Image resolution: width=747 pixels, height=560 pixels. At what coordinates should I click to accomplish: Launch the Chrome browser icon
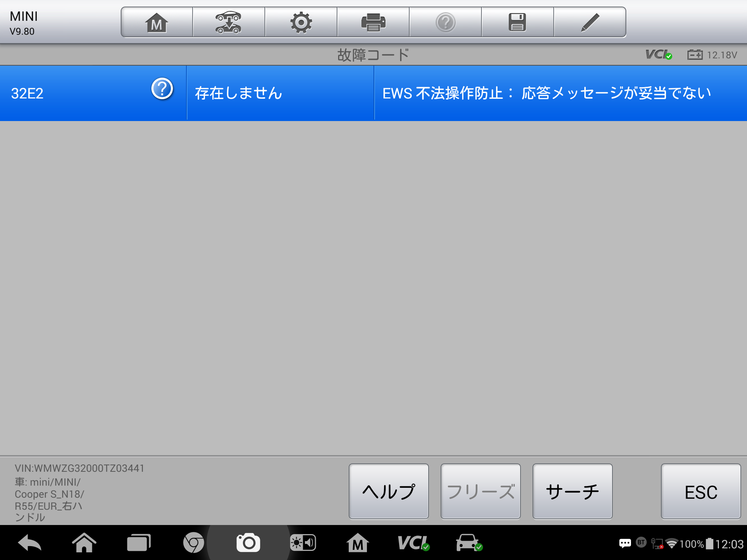pyautogui.click(x=193, y=543)
